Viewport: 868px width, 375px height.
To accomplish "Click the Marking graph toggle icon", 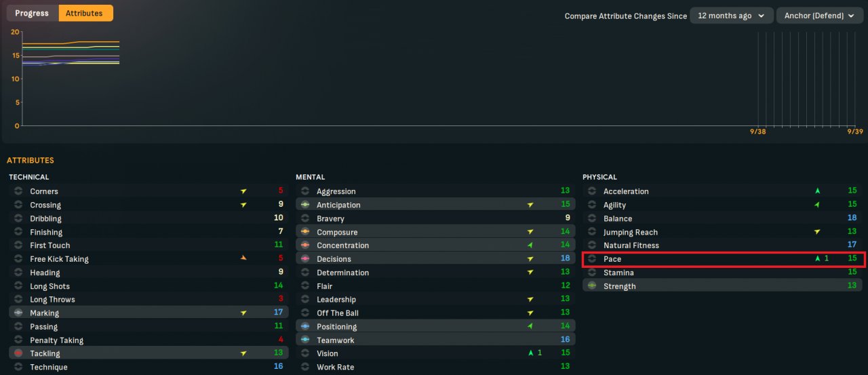I will click(18, 313).
